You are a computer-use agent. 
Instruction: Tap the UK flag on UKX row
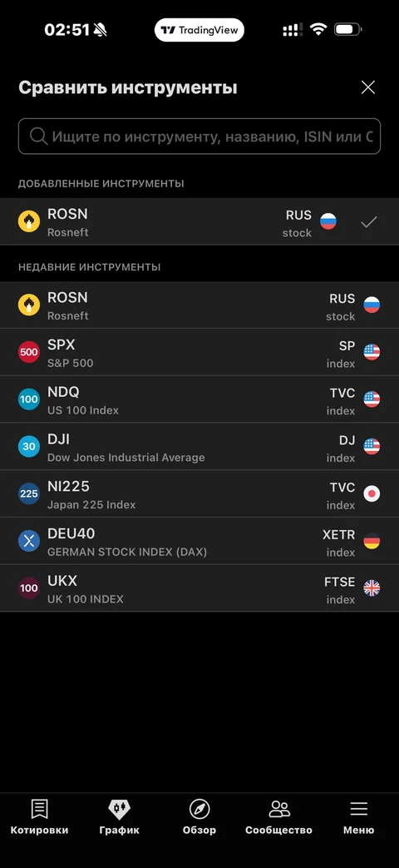tap(372, 588)
